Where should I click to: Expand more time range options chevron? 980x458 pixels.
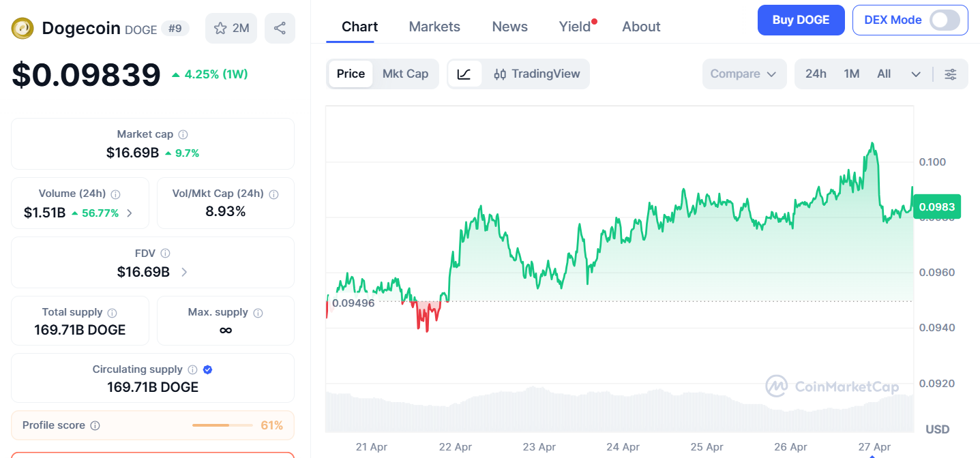(x=916, y=74)
